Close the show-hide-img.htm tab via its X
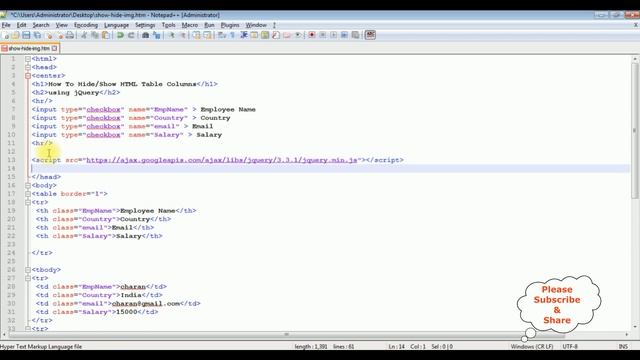Screen dimensions: 640x360 click(x=55, y=48)
